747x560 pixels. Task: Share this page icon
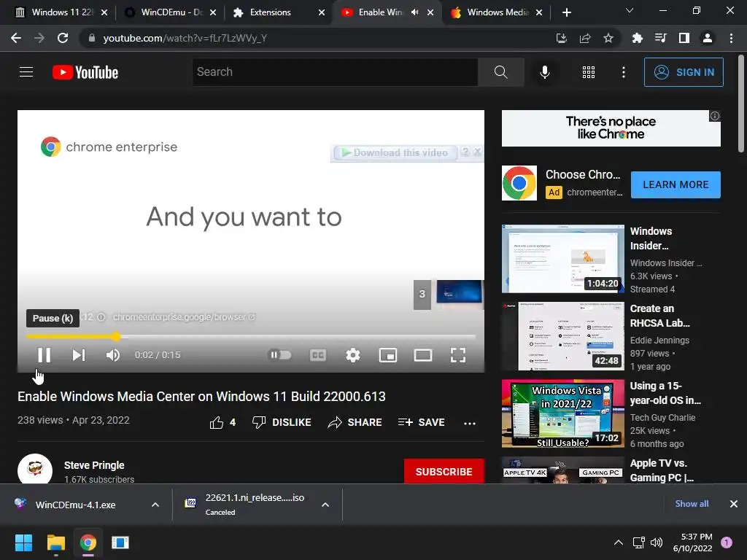585,38
